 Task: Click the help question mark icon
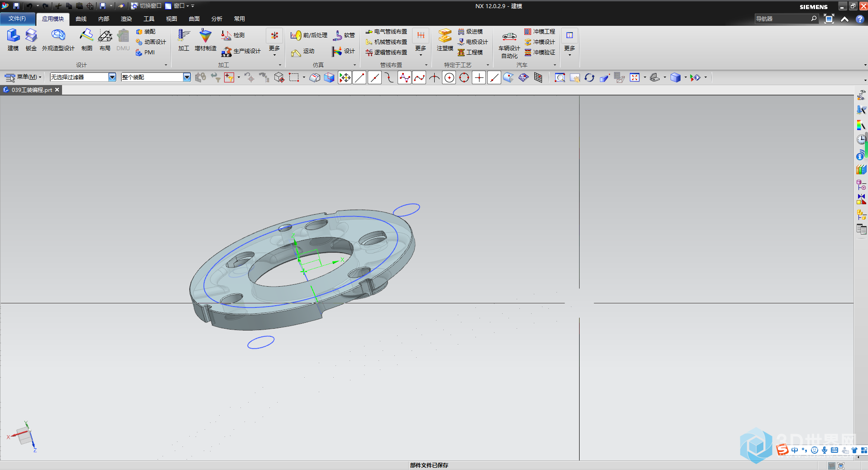[x=859, y=19]
